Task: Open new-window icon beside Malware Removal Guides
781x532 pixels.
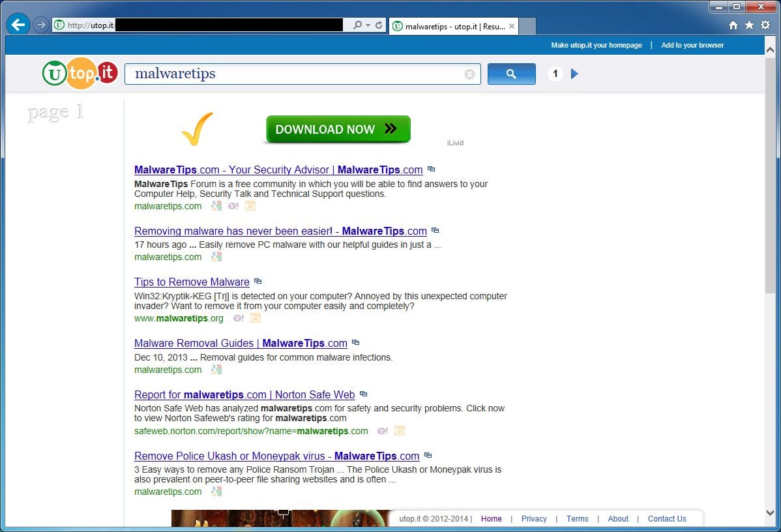Action: click(x=356, y=343)
